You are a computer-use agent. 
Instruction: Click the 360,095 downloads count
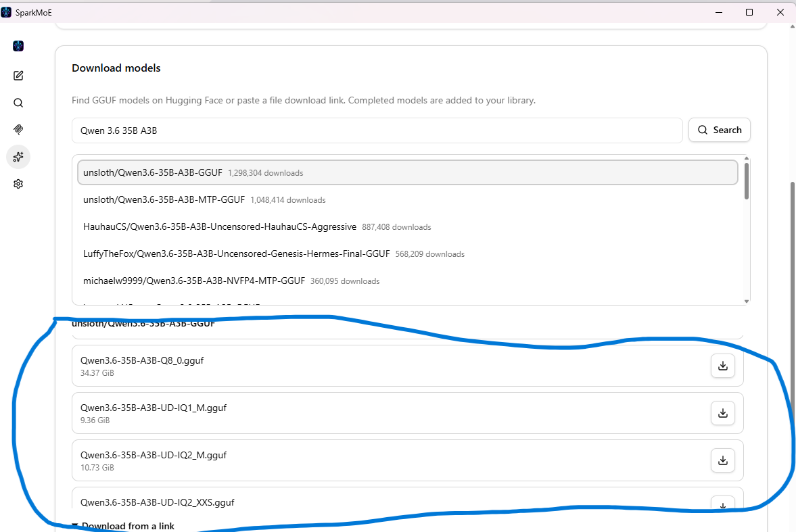(345, 281)
